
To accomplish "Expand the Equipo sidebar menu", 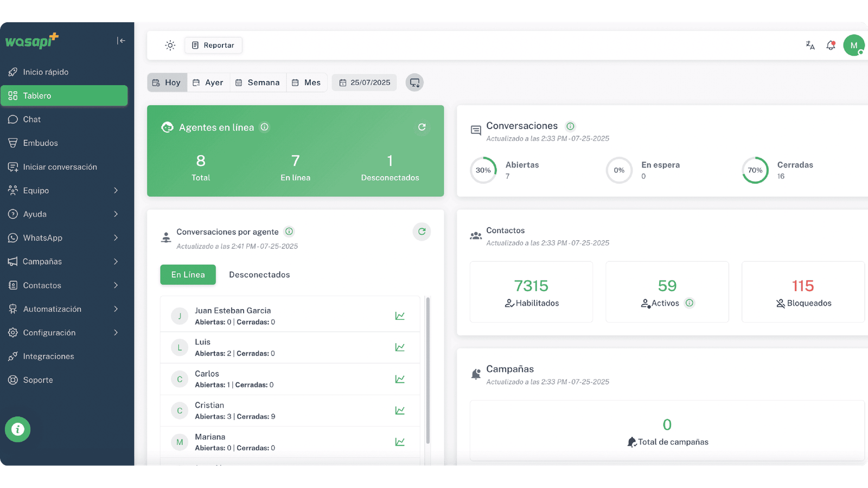I will [65, 190].
